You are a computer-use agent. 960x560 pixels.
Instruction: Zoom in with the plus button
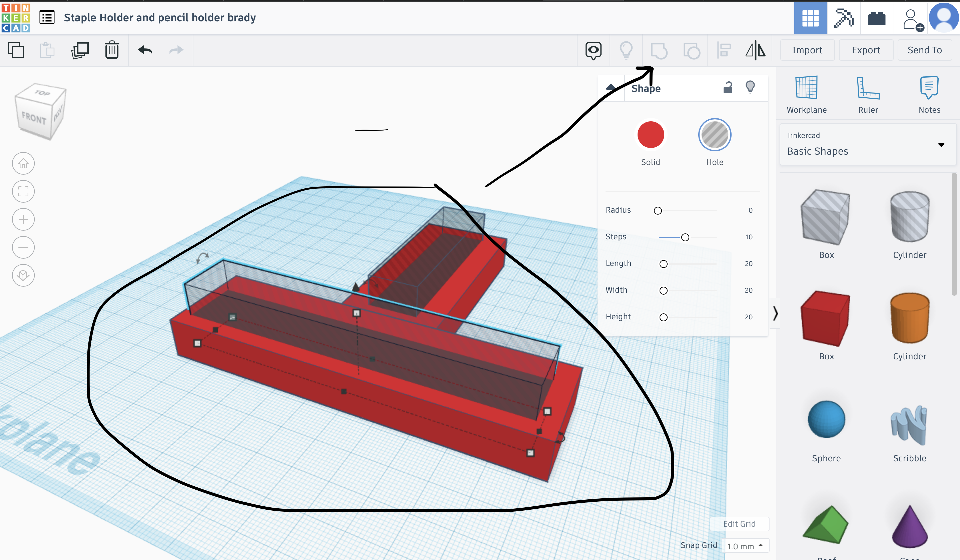click(23, 219)
